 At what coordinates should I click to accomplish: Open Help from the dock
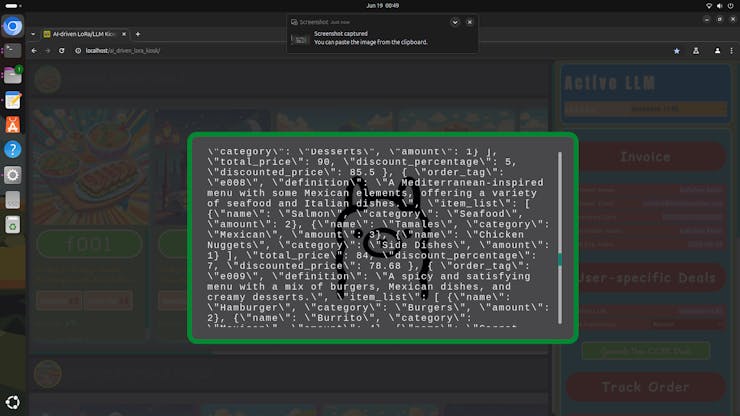[x=13, y=150]
